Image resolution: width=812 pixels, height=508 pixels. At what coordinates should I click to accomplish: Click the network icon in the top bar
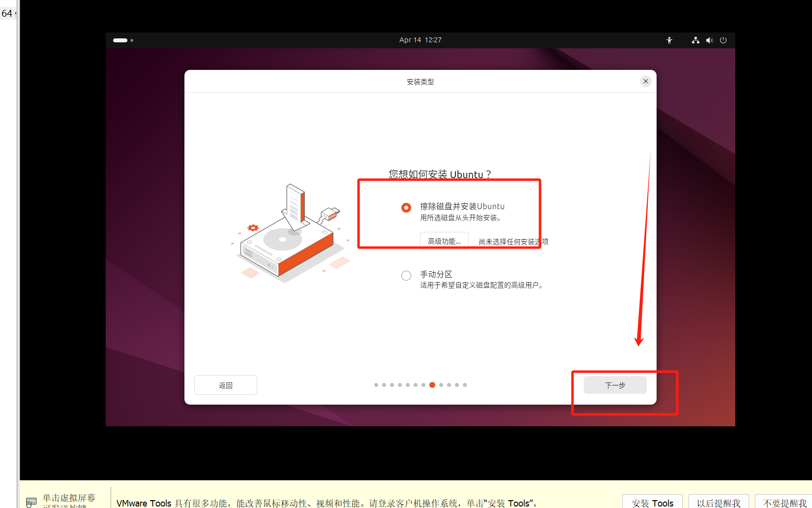695,40
